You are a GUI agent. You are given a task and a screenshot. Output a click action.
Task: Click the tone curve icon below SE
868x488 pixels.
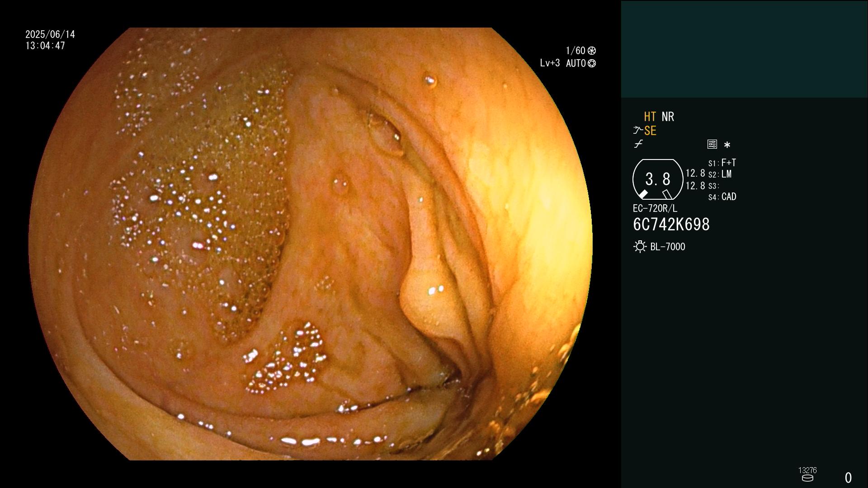pos(638,144)
